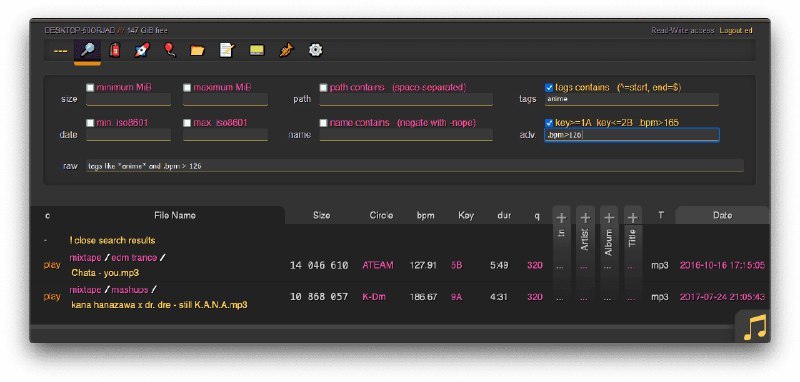
Task: Focus the path contains input field
Action: tap(406, 99)
